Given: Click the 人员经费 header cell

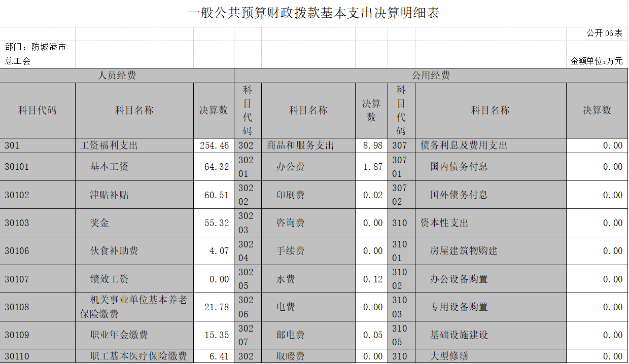Looking at the screenshot, I should [x=117, y=76].
